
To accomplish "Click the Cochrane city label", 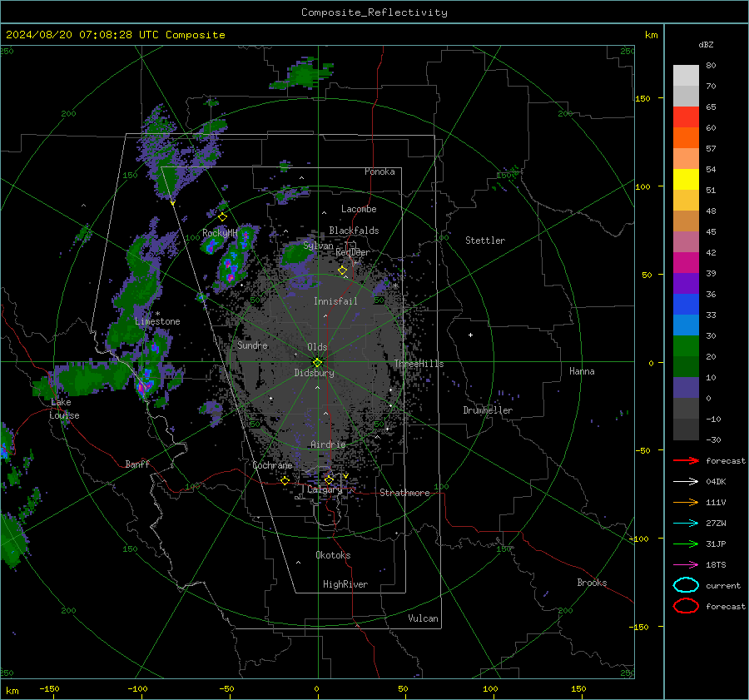I will [272, 465].
